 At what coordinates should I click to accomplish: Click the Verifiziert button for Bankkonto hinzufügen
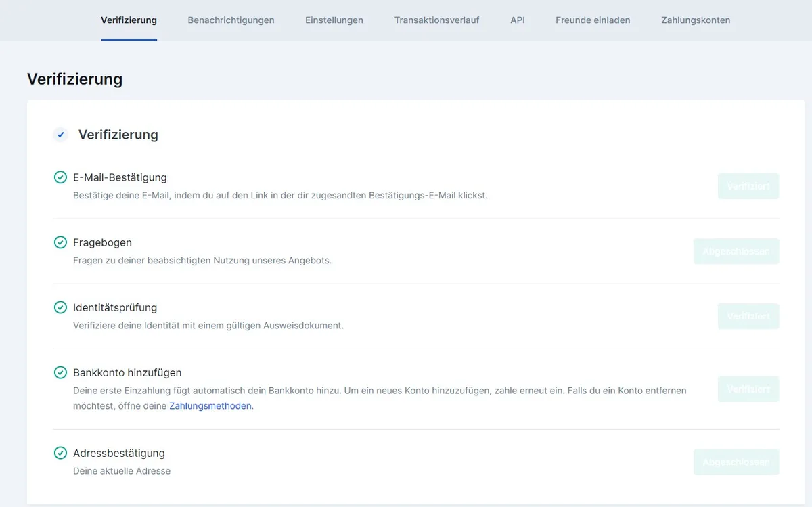tap(748, 389)
